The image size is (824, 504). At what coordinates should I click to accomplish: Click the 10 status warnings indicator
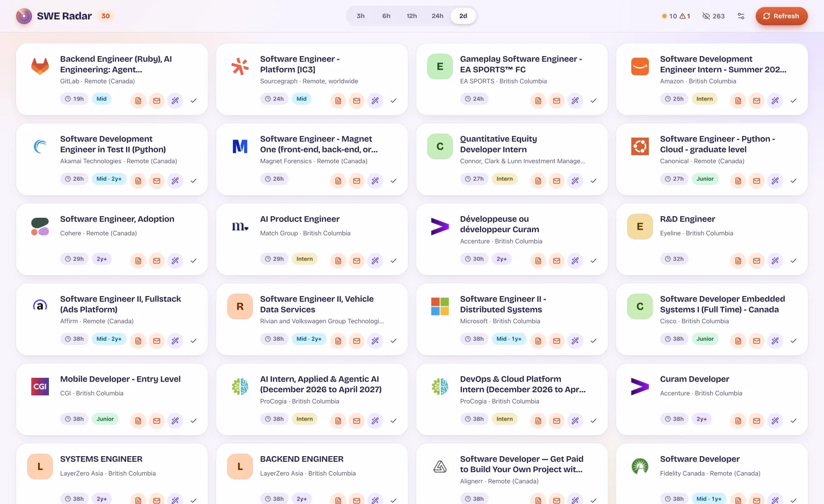676,16
